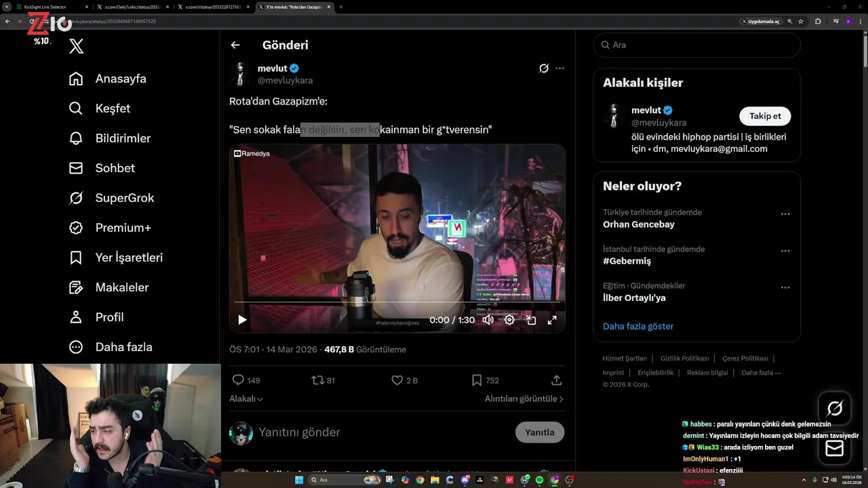This screenshot has height=488, width=868.
Task: Click the Ara search box
Action: 696,45
